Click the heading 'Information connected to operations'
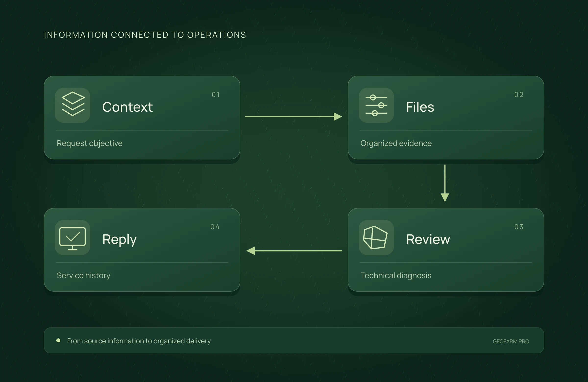This screenshot has height=382, width=588. [x=145, y=35]
